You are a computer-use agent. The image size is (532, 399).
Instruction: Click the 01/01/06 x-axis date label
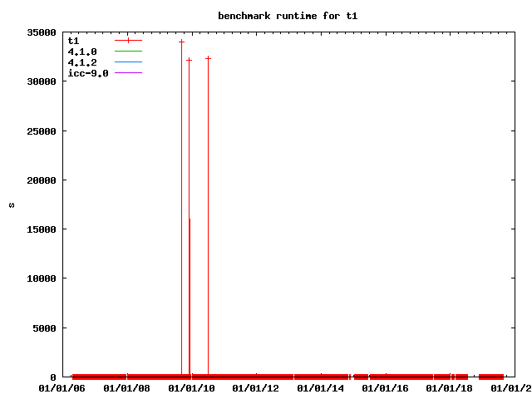click(62, 387)
